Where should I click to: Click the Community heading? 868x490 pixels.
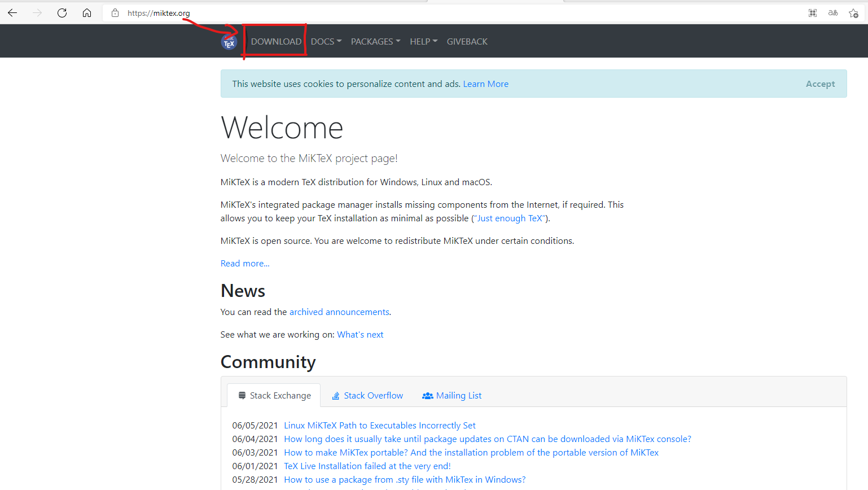268,362
